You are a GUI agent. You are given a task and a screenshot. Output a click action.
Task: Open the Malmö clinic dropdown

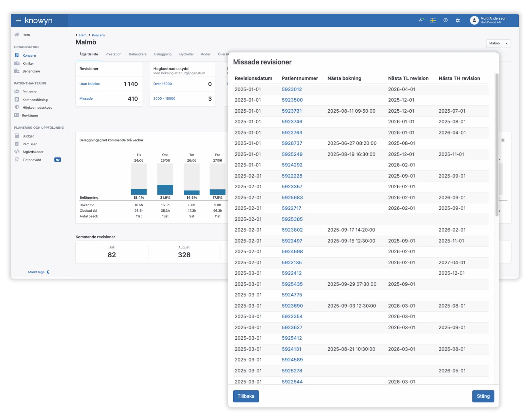point(498,43)
